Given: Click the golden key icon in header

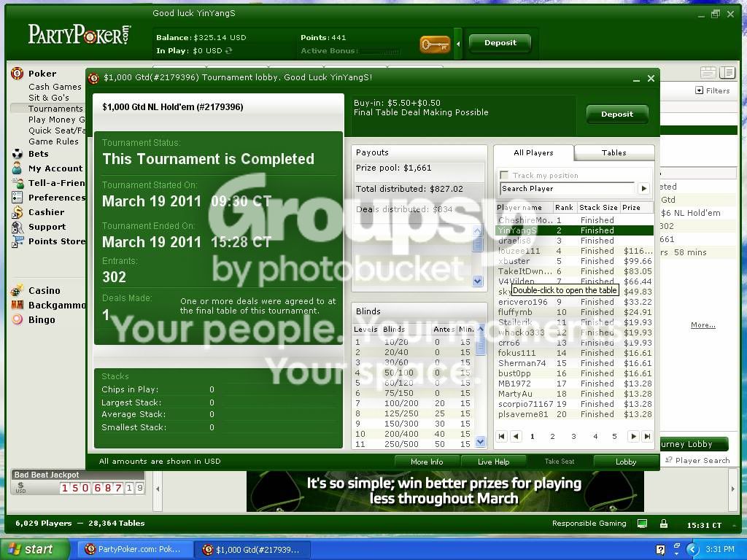Looking at the screenshot, I should click(x=435, y=44).
